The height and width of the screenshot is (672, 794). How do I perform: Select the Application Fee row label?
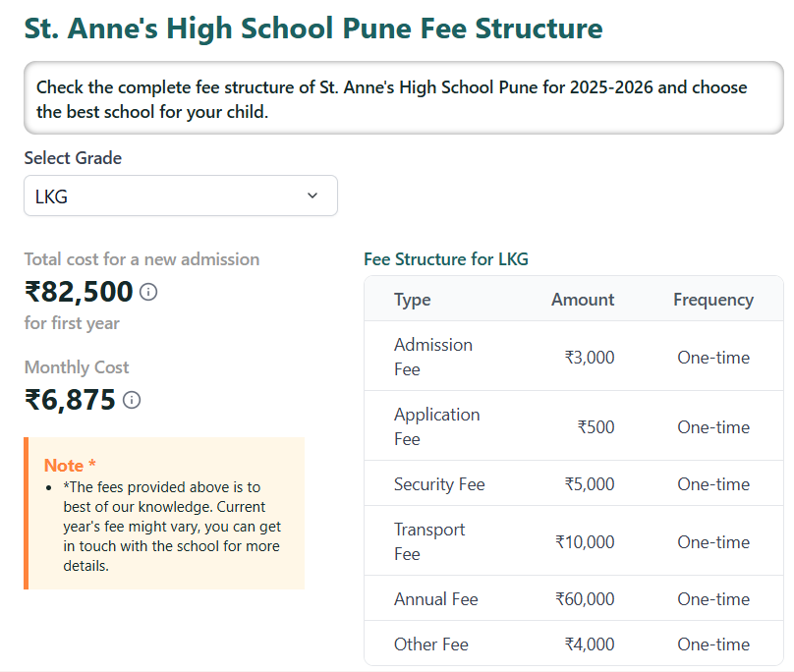(436, 426)
